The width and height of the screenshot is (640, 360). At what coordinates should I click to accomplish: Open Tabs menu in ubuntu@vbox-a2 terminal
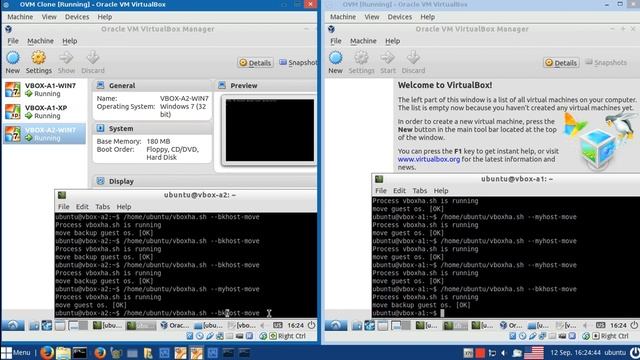coord(102,207)
